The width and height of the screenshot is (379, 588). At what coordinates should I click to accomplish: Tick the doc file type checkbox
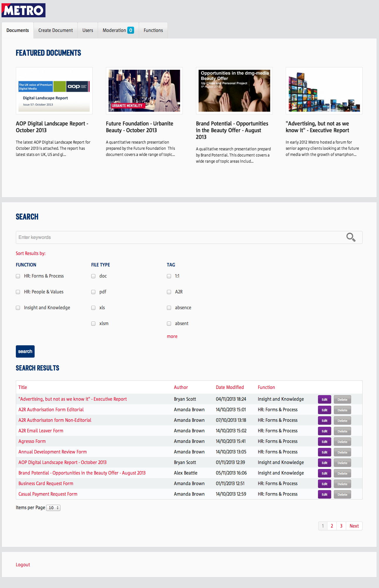pyautogui.click(x=93, y=276)
